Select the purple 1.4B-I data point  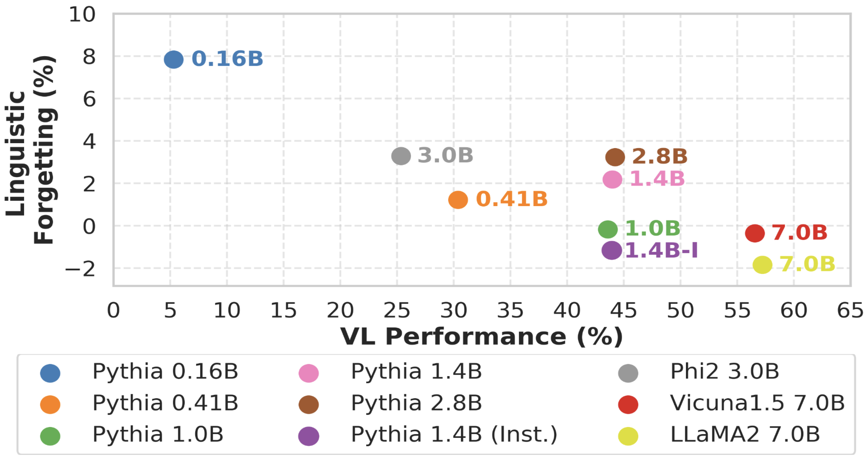[x=612, y=251]
